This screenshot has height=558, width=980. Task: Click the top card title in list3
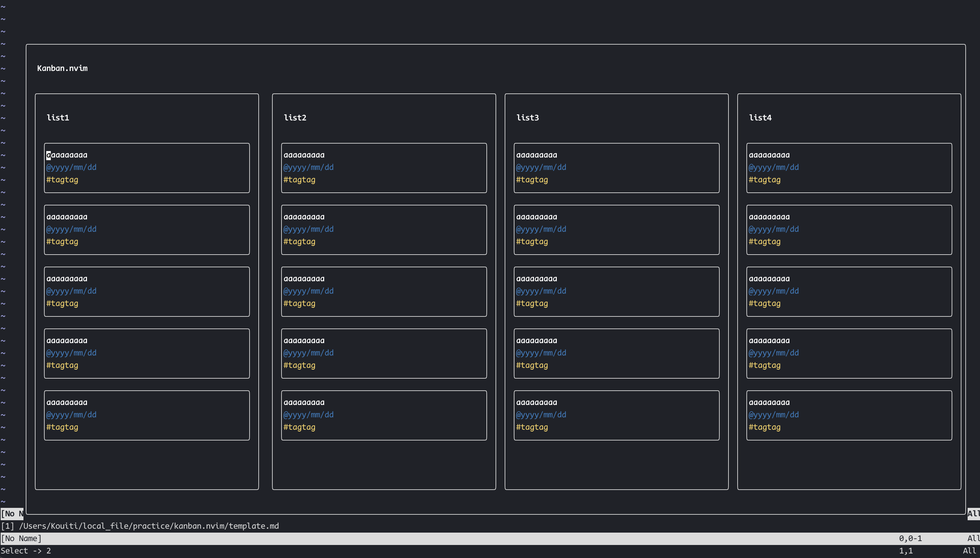(537, 155)
